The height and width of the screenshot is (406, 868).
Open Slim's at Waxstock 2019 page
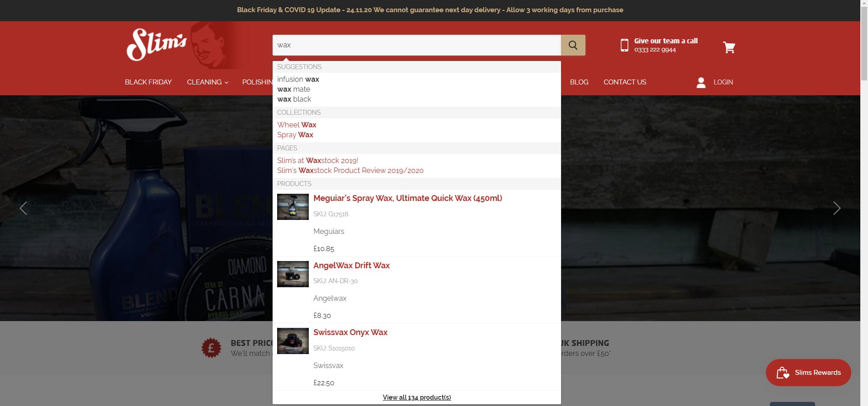tap(317, 160)
